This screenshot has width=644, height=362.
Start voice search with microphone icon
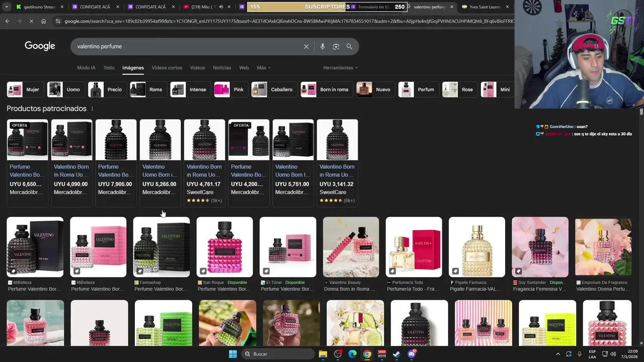[323, 46]
